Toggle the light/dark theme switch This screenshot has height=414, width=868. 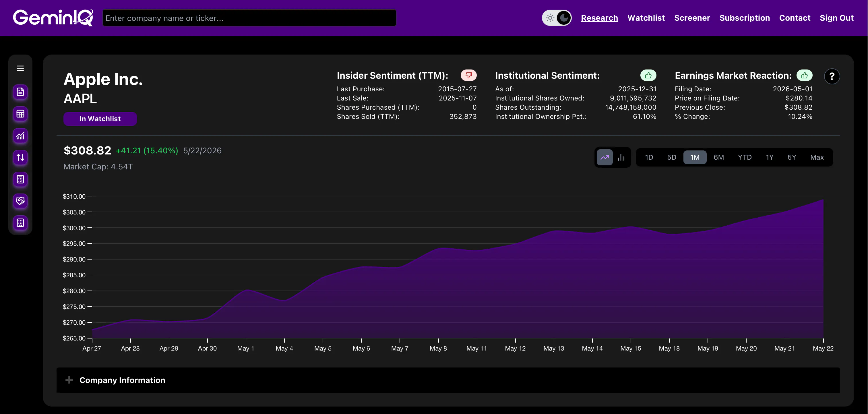point(557,18)
